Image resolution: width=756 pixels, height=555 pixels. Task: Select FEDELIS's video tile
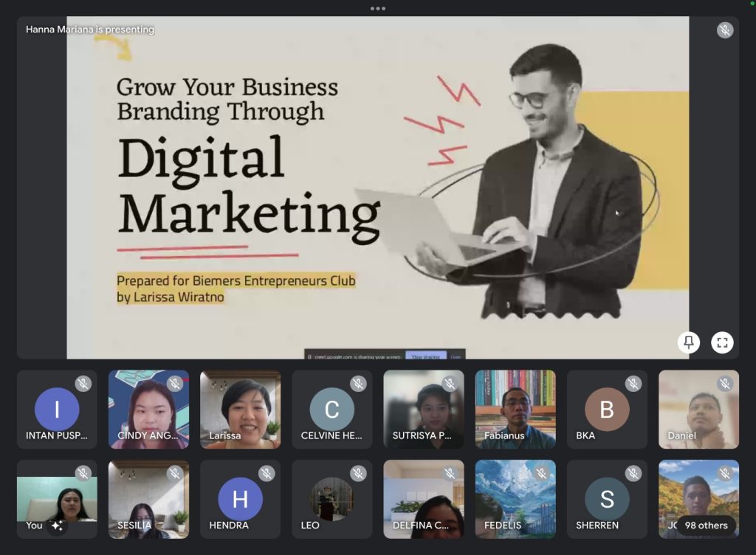click(515, 499)
